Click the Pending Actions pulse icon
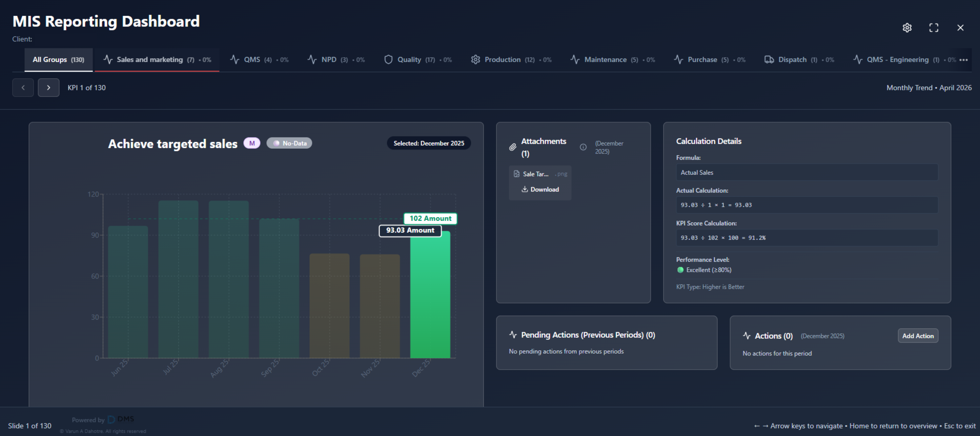 (513, 335)
